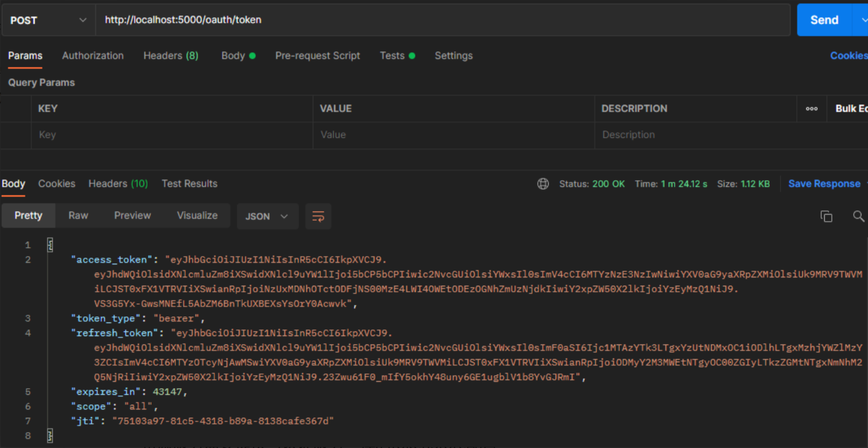Open the POST method dropdown
This screenshot has height=448, width=868.
click(x=48, y=20)
